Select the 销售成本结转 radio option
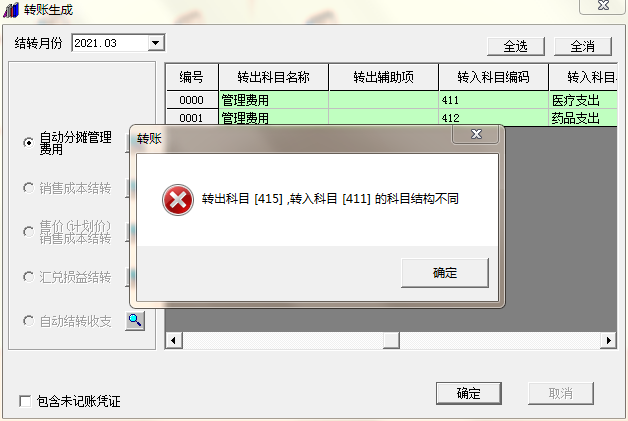The height and width of the screenshot is (421, 628). (x=28, y=187)
